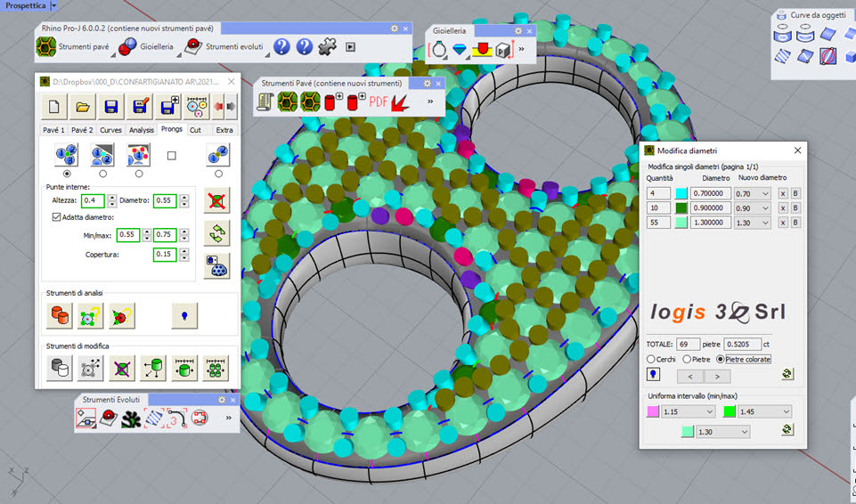Switch to the Analysis tab

142,130
